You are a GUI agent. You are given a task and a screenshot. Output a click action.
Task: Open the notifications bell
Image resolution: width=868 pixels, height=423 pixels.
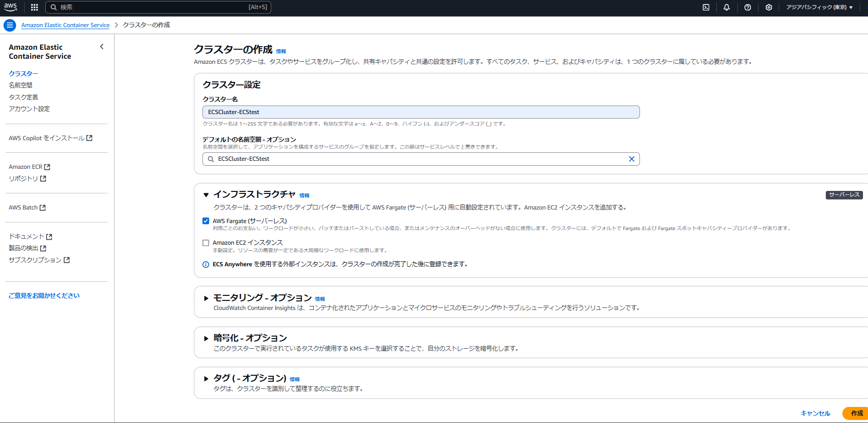click(x=726, y=7)
